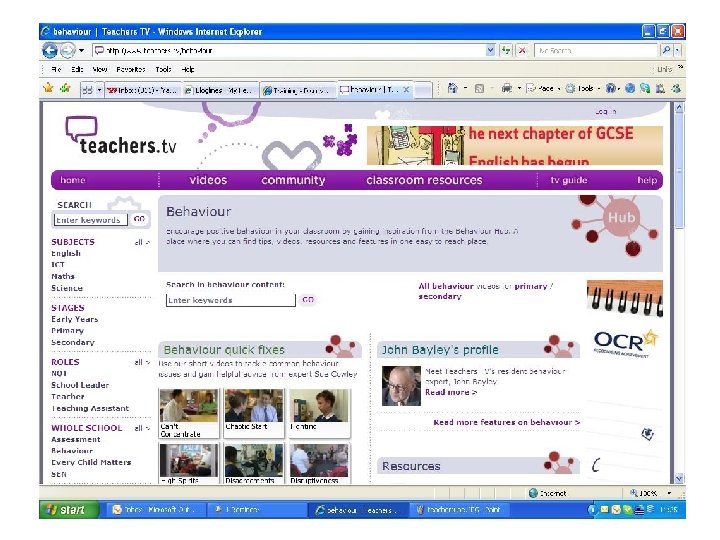Image resolution: width=720 pixels, height=540 pixels.
Task: Click the Read more link under John Bayley
Action: coord(451,392)
